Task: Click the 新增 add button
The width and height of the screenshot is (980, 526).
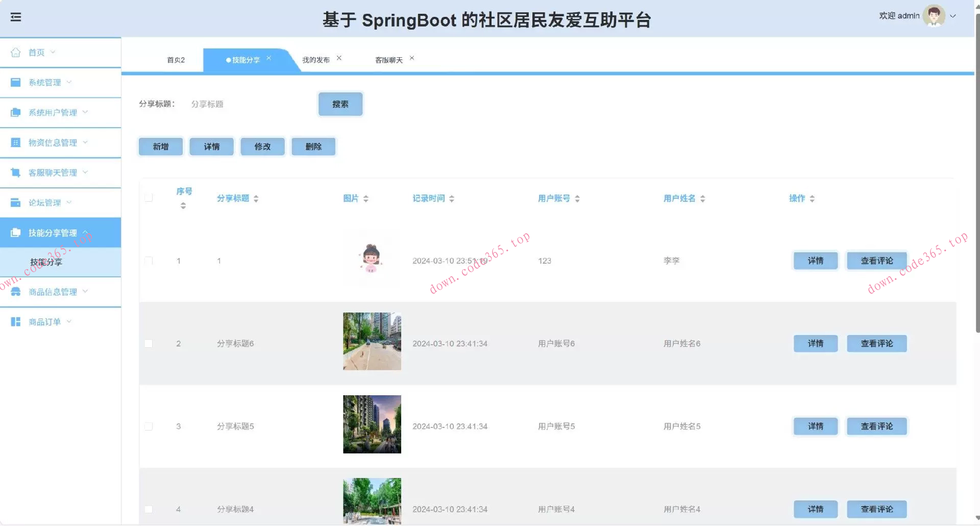Action: tap(161, 147)
